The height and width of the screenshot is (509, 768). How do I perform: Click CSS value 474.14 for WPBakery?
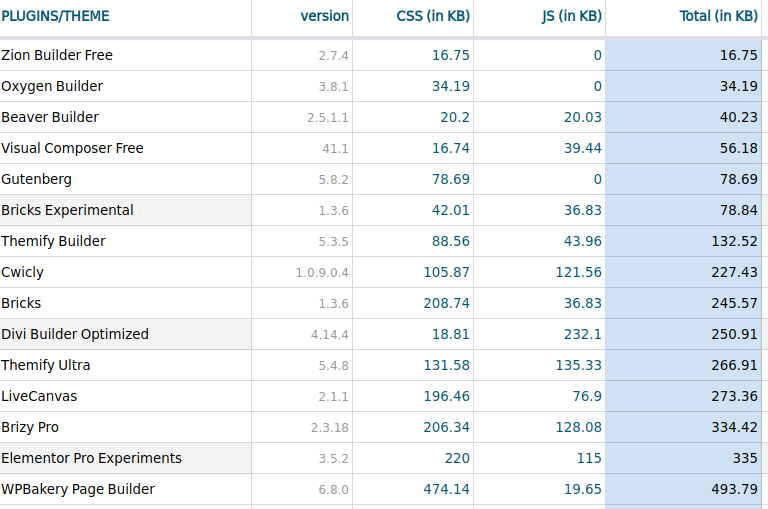coord(447,489)
